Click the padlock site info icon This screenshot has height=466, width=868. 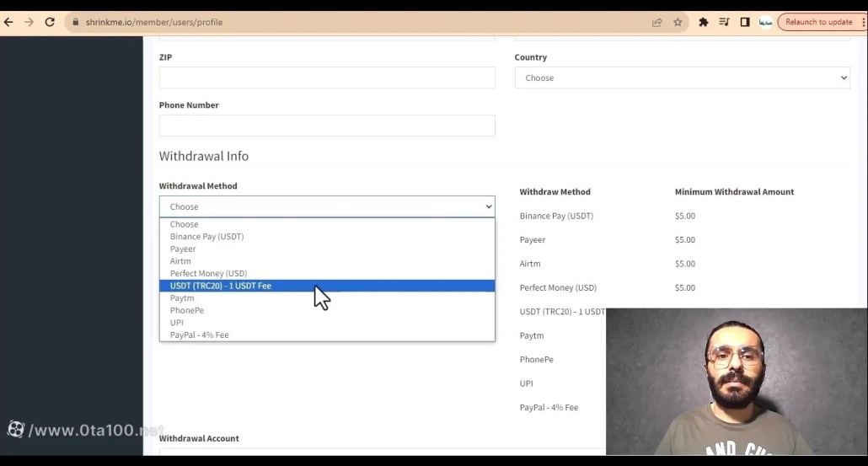pyautogui.click(x=75, y=22)
